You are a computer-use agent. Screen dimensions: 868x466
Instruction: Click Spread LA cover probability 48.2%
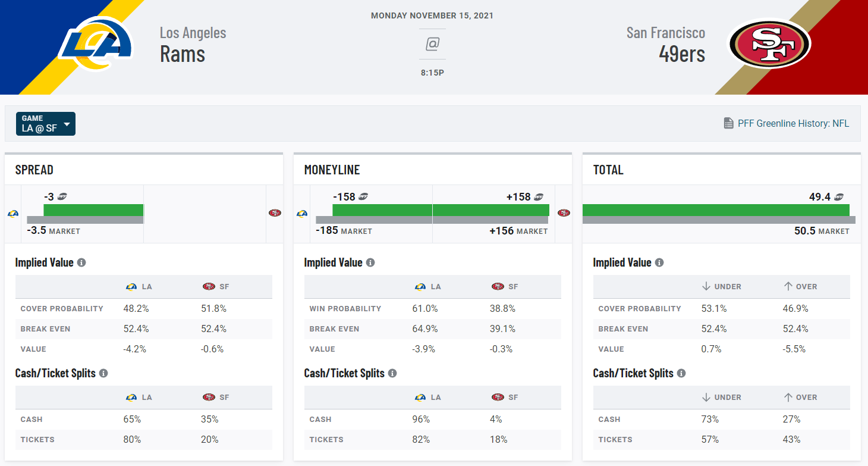pos(136,308)
